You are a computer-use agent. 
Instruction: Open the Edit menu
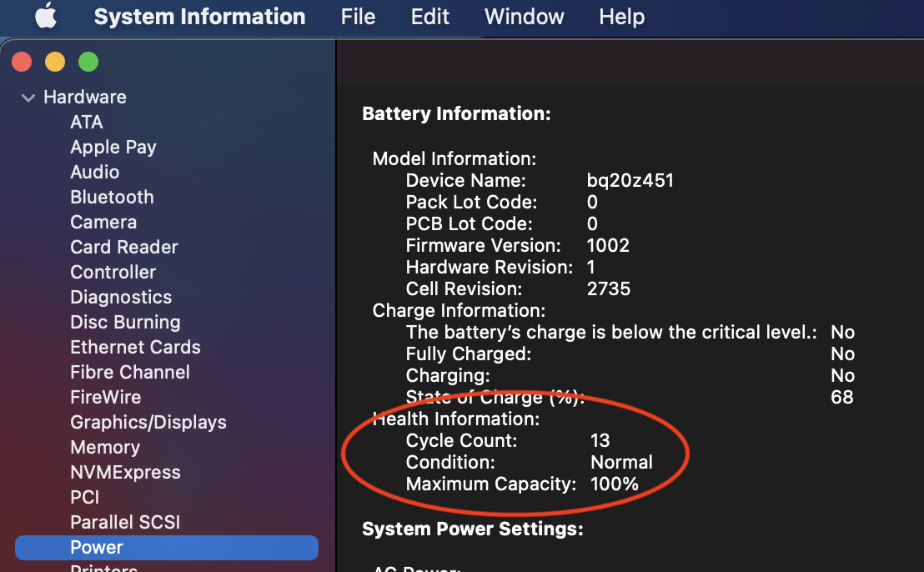[x=430, y=17]
